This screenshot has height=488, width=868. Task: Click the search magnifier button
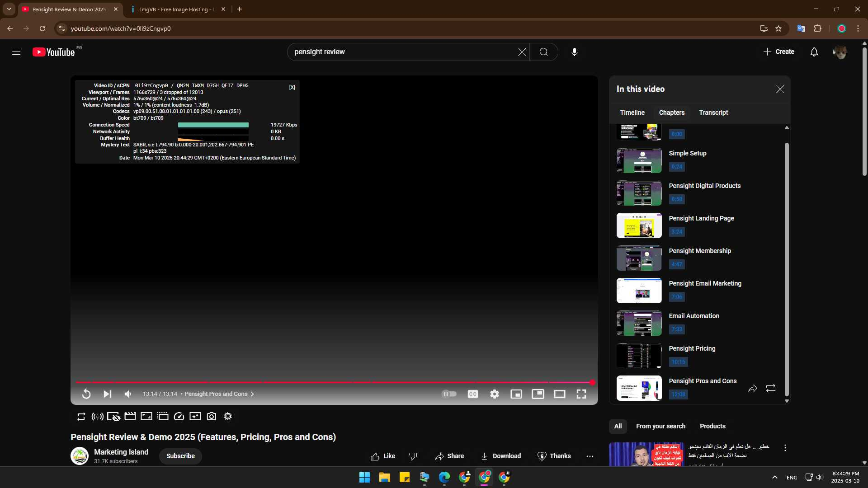click(544, 52)
